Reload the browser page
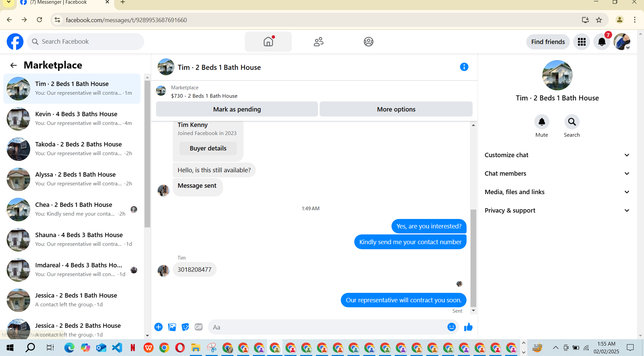This screenshot has height=356, width=644. point(40,20)
